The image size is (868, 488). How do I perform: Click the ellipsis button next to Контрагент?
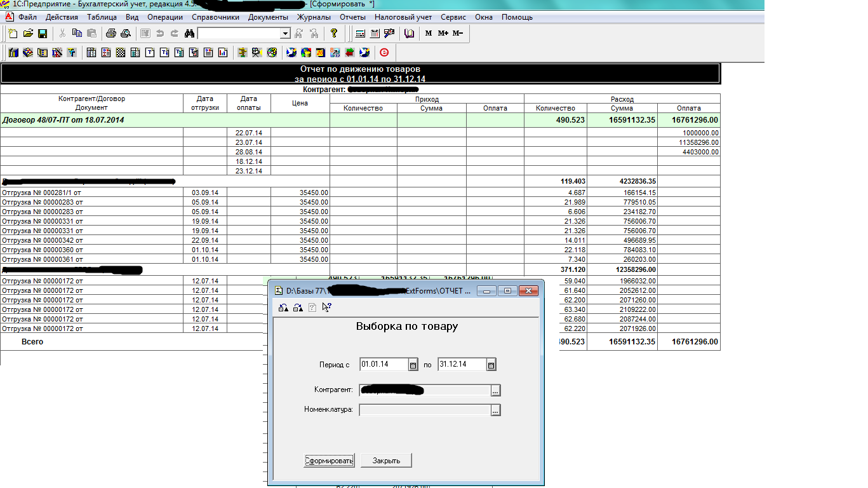pos(496,390)
